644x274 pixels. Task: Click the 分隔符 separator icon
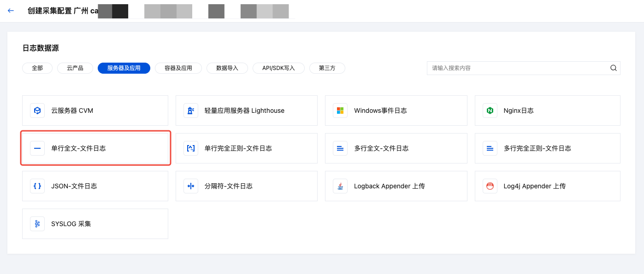[190, 186]
